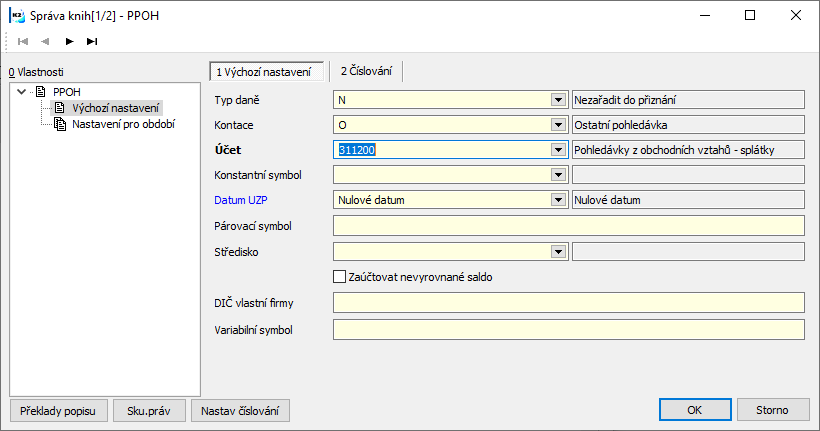
Task: Collapse the PPOH tree node
Action: (21, 92)
